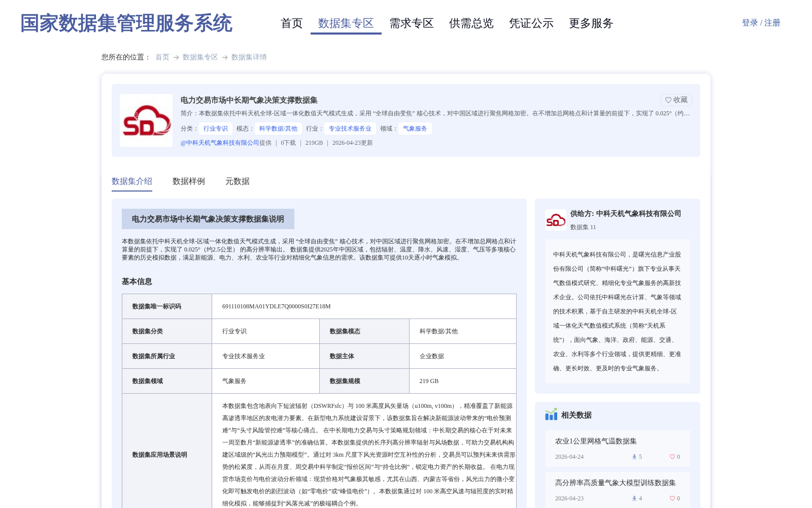812x508 pixels.
Task: Go to 首页 in the top navigation
Action: (292, 23)
